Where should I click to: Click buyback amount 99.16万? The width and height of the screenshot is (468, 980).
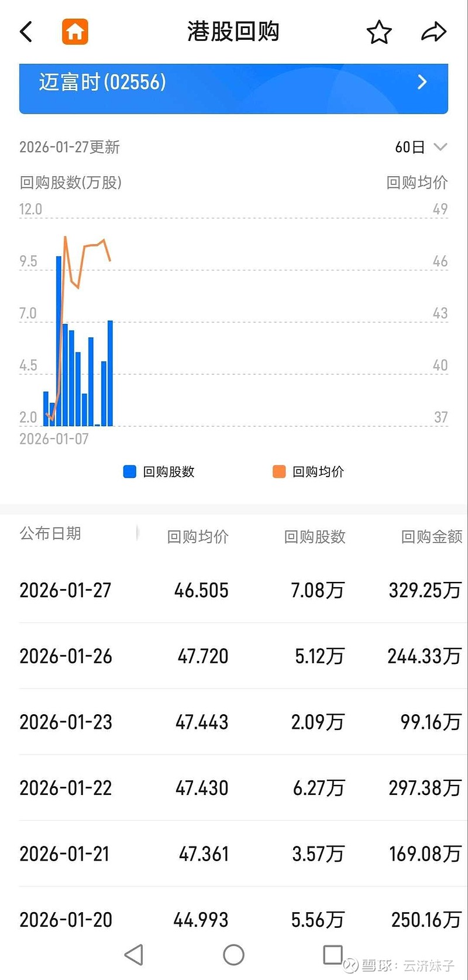click(x=431, y=722)
